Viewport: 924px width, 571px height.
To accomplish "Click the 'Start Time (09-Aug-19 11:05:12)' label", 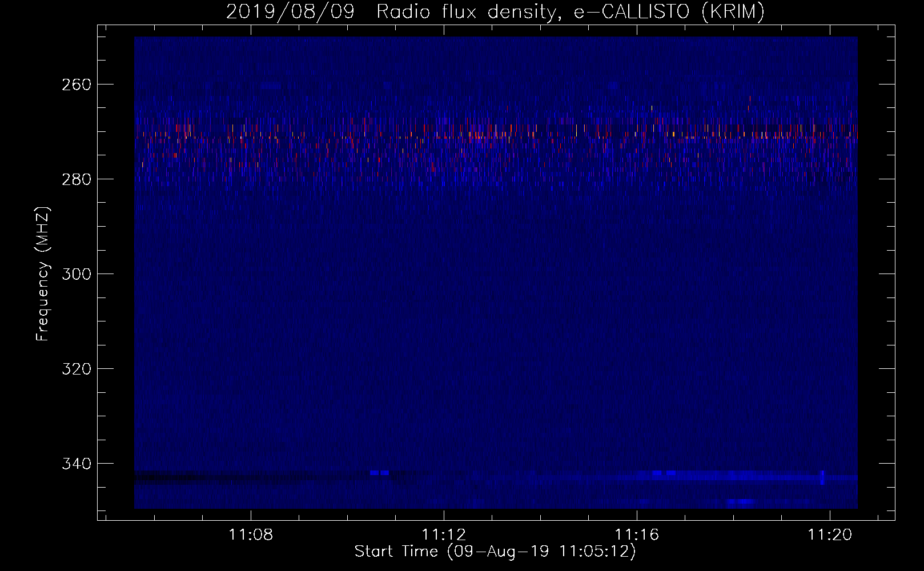I will tap(495, 552).
